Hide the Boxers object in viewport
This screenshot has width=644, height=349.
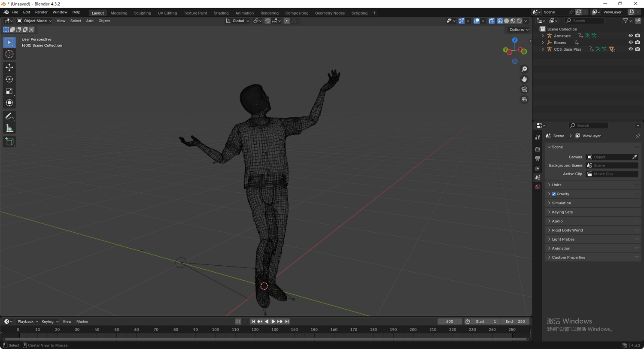631,42
